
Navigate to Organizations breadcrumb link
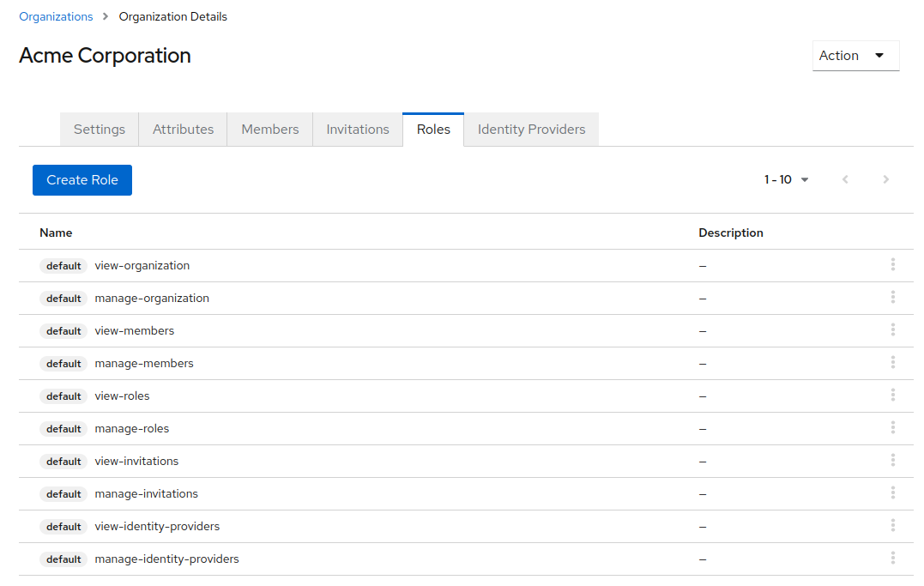pyautogui.click(x=56, y=16)
